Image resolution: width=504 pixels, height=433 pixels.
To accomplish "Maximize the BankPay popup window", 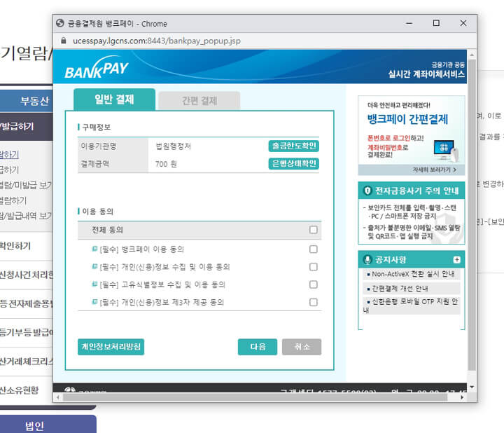I will tap(436, 23).
